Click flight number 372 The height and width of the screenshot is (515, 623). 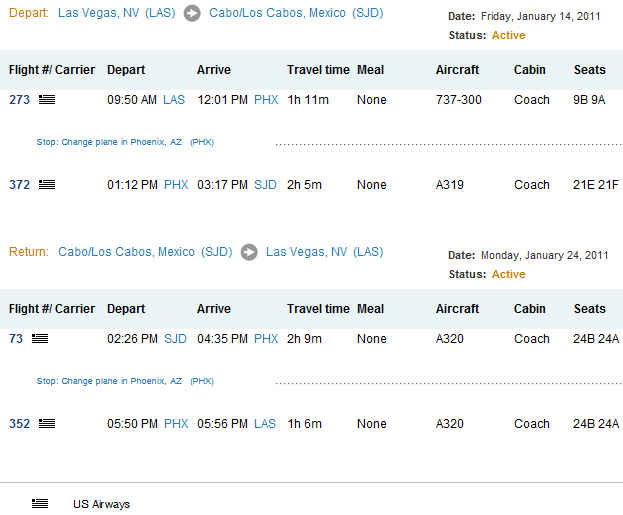coord(19,185)
